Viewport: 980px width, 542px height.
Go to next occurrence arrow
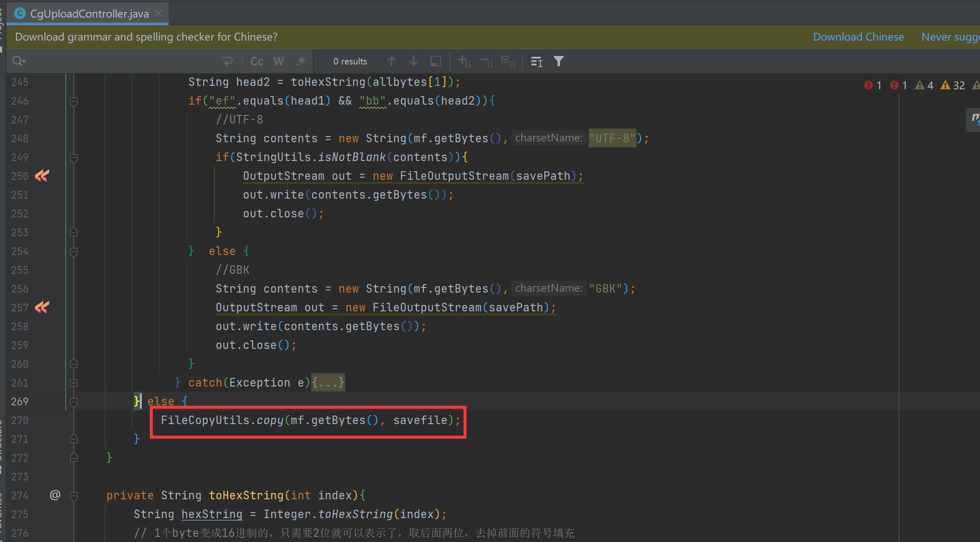413,62
